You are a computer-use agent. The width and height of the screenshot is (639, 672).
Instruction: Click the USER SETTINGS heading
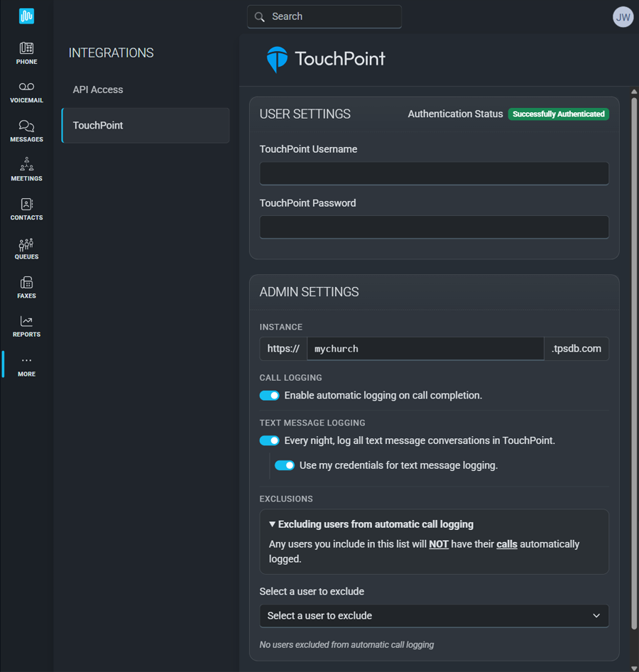click(305, 114)
